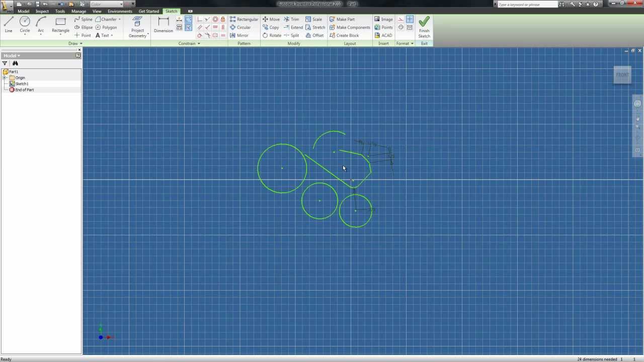The width and height of the screenshot is (644, 362).
Task: Use the Scale tool
Action: point(313,19)
